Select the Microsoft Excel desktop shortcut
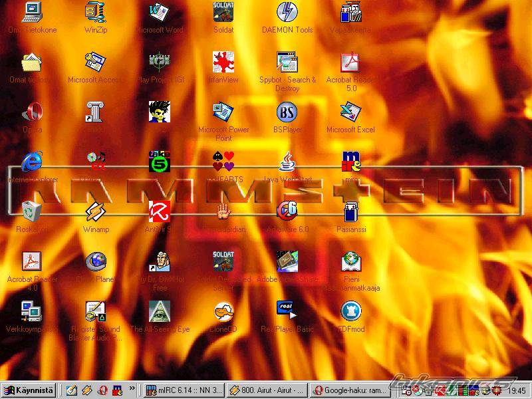Image resolution: width=532 pixels, height=399 pixels. (351, 112)
